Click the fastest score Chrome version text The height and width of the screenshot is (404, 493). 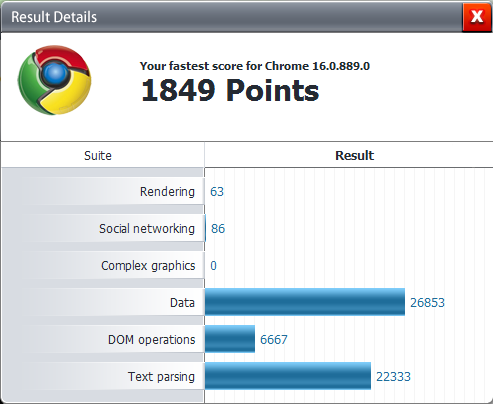[255, 66]
